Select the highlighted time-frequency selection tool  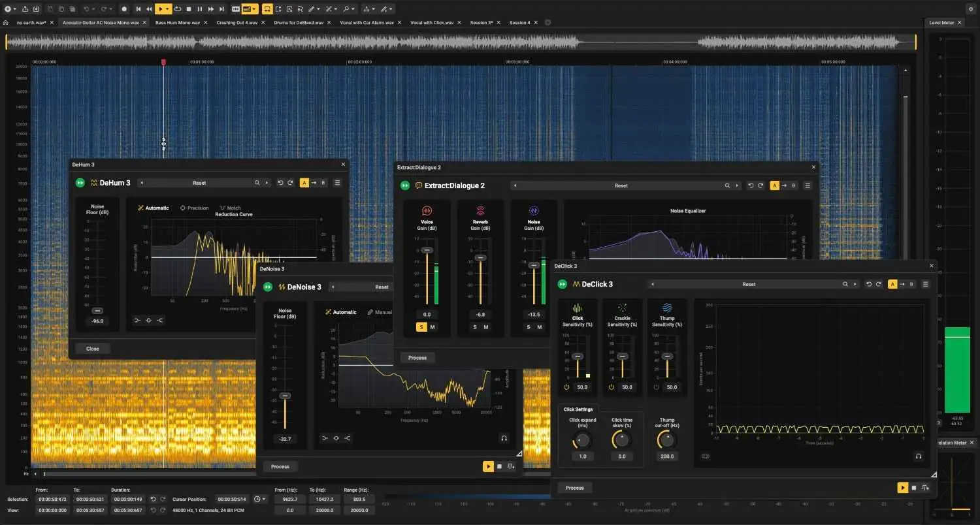tap(267, 9)
